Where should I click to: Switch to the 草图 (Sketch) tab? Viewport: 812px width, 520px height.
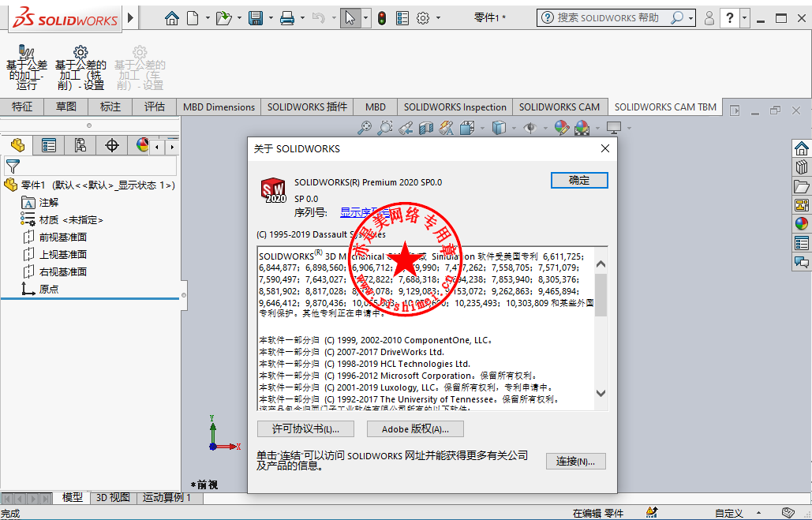click(66, 107)
